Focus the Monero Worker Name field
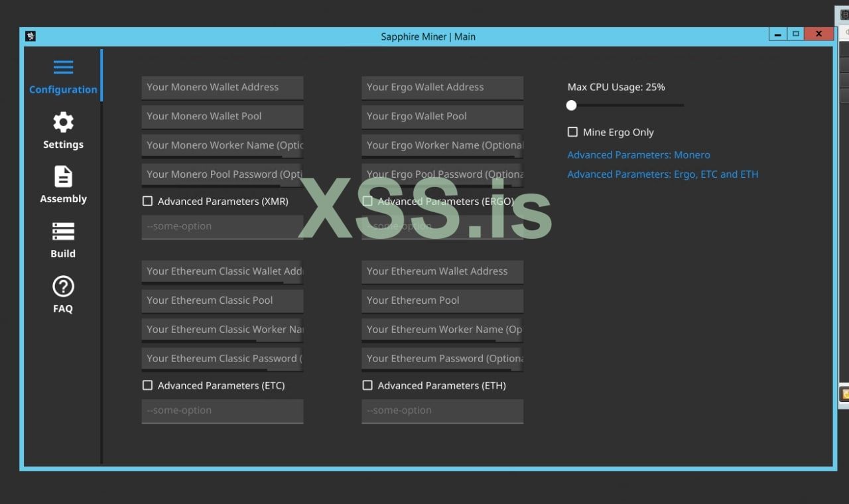Viewport: 849px width, 504px height. (x=222, y=146)
